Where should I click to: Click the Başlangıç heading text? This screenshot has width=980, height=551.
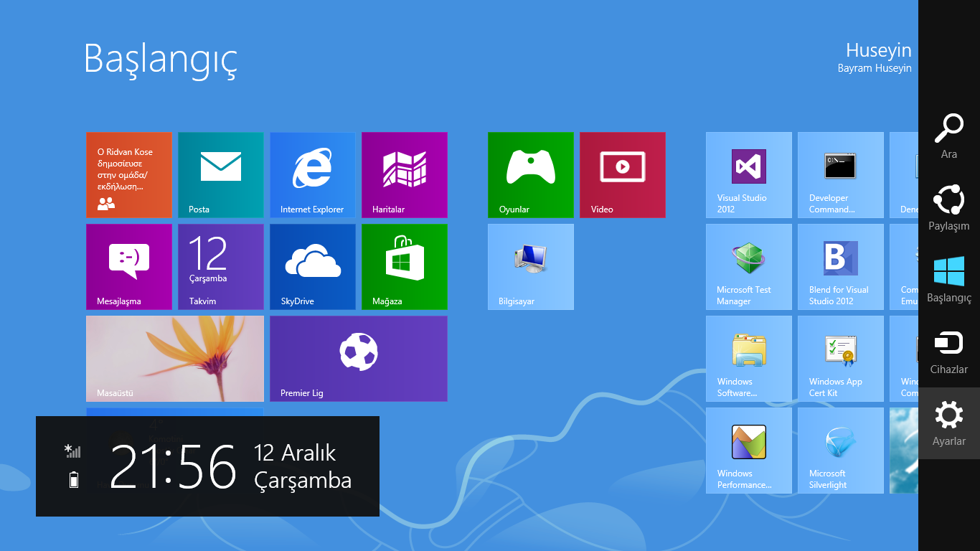click(x=161, y=59)
